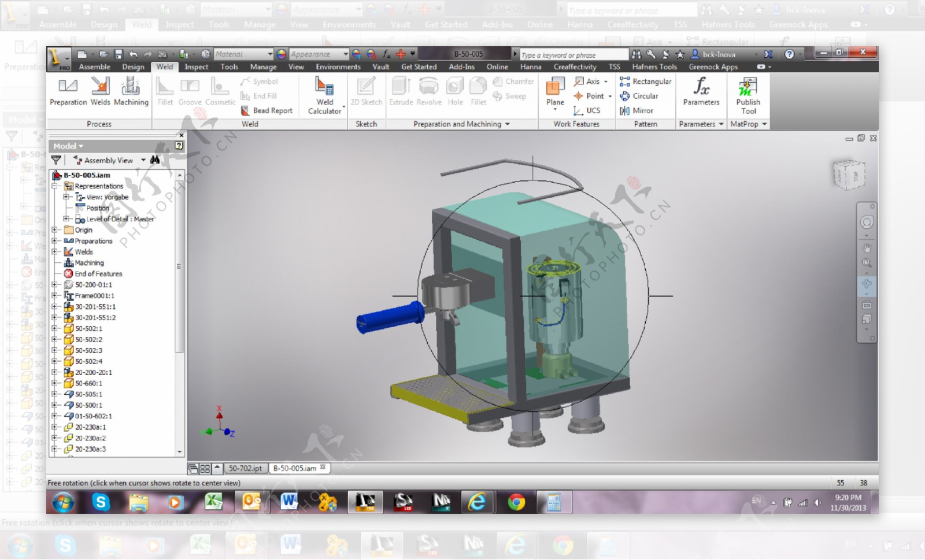Click the search binoculars in title bar
This screenshot has height=560, width=925.
[636, 54]
